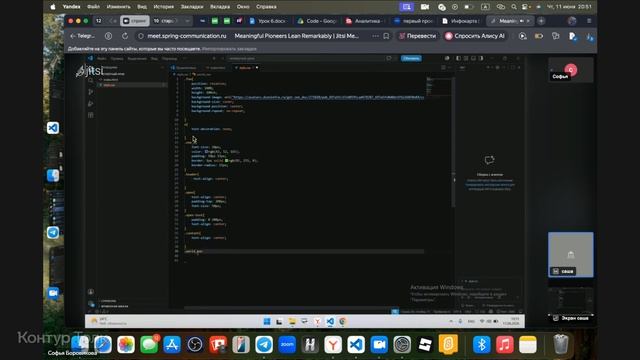Open Visual Studio Code from the Dock
This screenshot has width=640, height=360.
[x=356, y=345]
